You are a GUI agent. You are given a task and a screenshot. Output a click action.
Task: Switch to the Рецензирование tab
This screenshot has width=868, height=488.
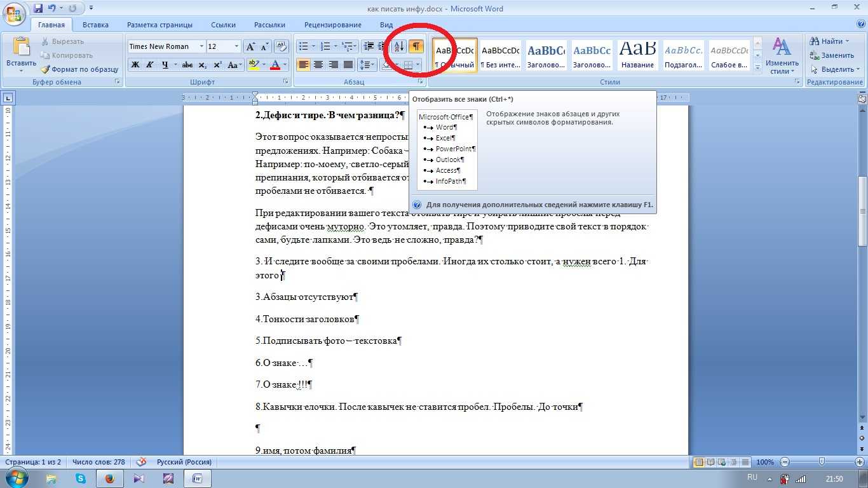332,25
